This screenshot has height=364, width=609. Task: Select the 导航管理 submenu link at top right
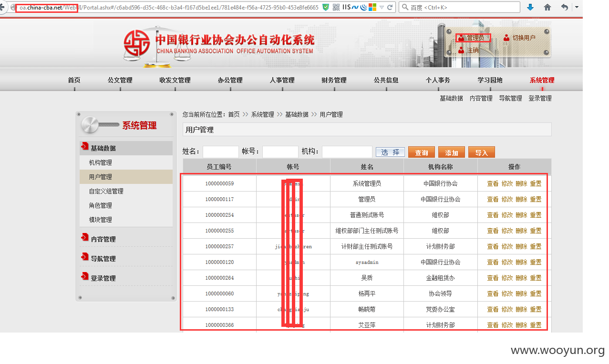510,98
